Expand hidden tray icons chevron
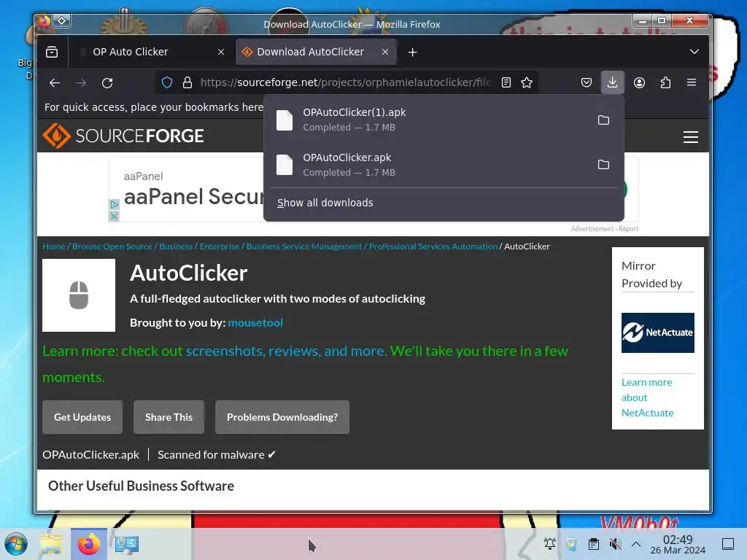Viewport: 747px width, 560px height. coord(636,543)
